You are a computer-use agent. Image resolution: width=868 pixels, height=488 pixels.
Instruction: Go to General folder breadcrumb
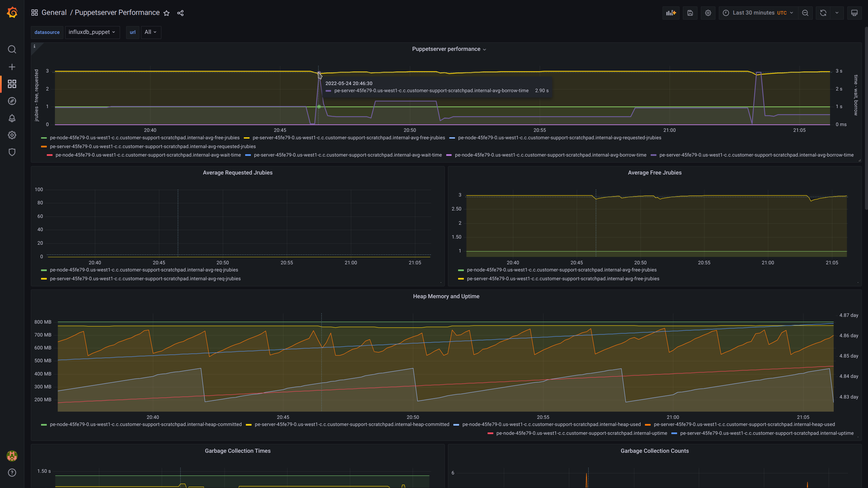click(x=54, y=13)
